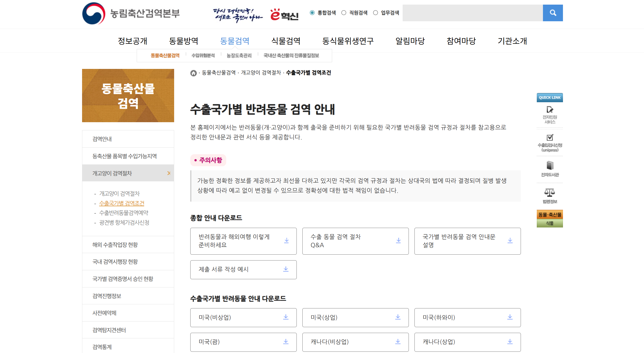Click the blue search magnifier button
644x353 pixels.
point(553,13)
